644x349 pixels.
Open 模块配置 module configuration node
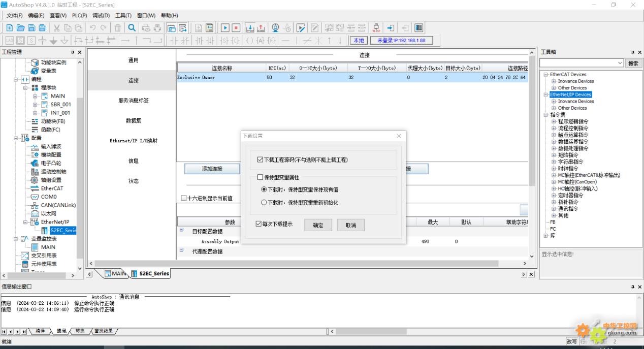(x=51, y=155)
